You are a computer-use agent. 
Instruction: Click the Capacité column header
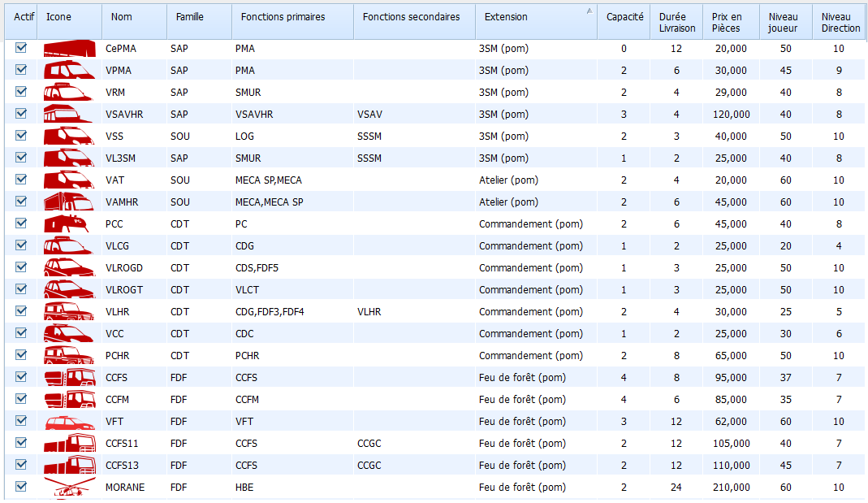(624, 17)
